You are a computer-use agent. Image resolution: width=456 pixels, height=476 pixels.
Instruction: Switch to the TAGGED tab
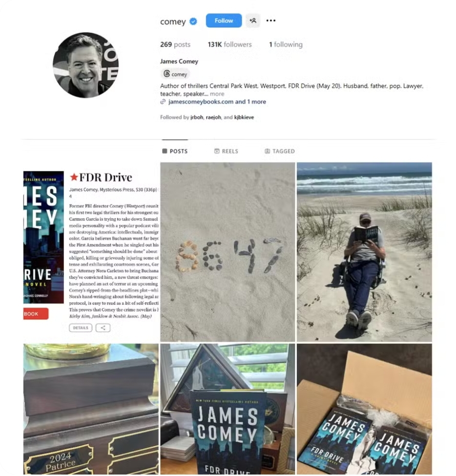click(x=280, y=151)
